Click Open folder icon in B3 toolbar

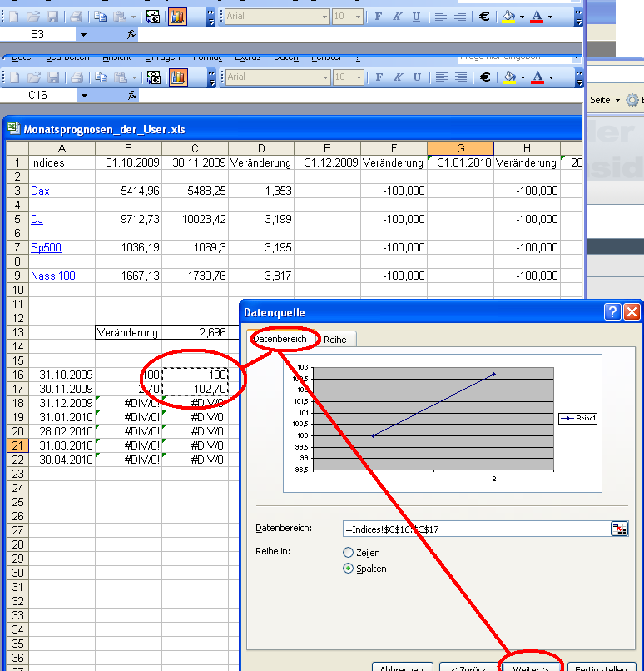(x=33, y=17)
